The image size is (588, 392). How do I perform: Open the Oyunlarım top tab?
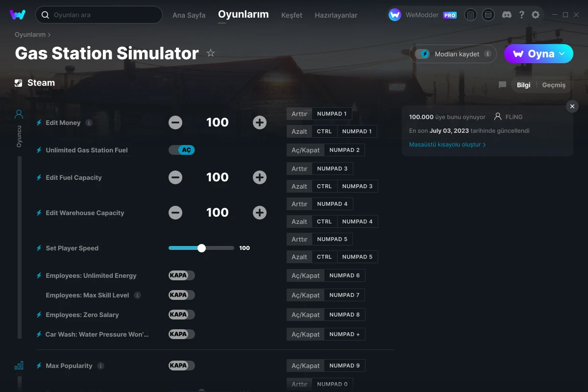point(244,14)
